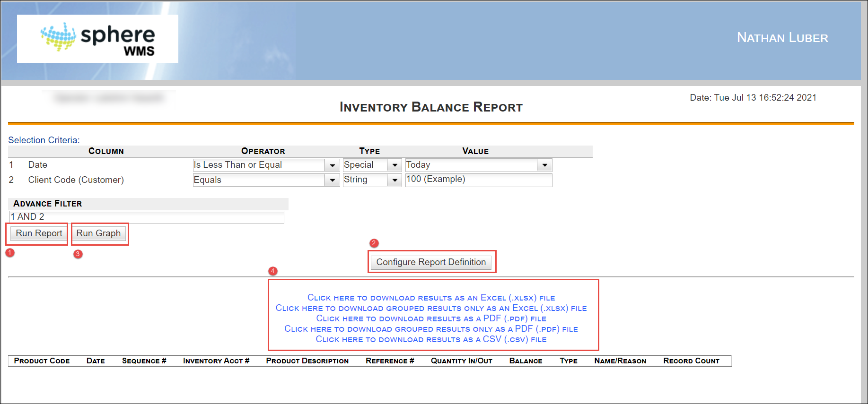
Task: Download results as a CSV file
Action: pyautogui.click(x=431, y=339)
